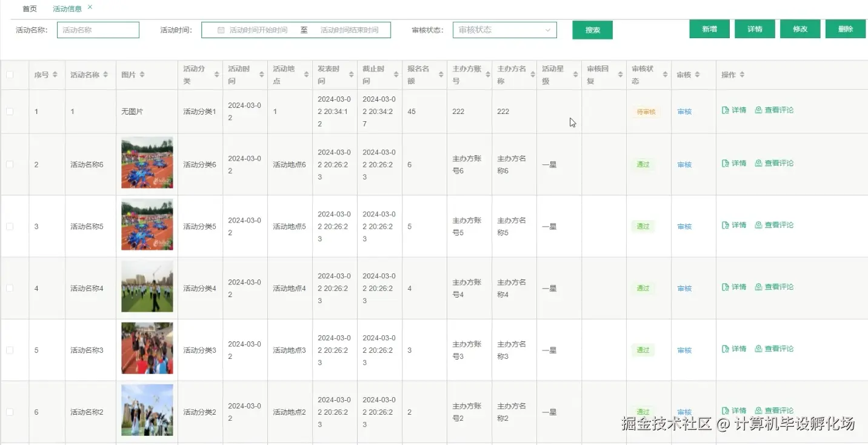
Task: Check the box for the 活动名称6 row
Action: [10, 164]
